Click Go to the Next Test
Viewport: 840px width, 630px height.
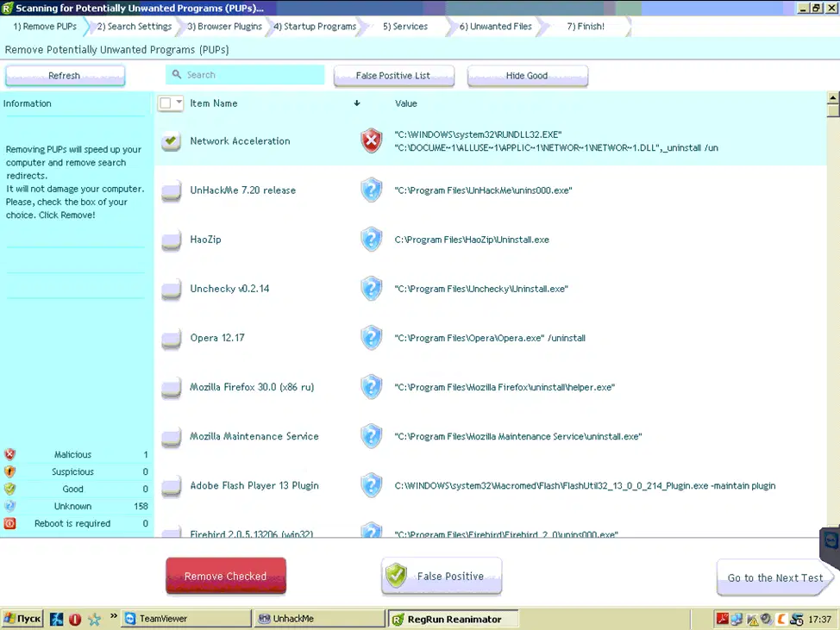click(x=774, y=577)
